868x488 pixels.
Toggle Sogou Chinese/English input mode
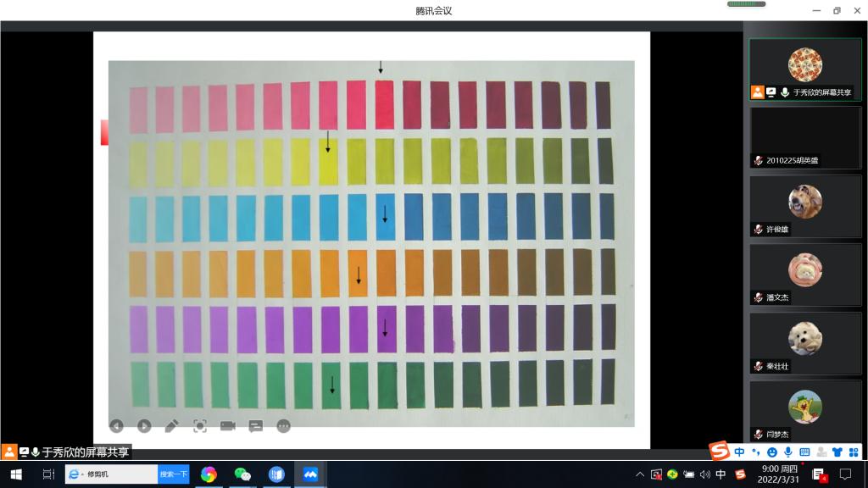coord(740,452)
